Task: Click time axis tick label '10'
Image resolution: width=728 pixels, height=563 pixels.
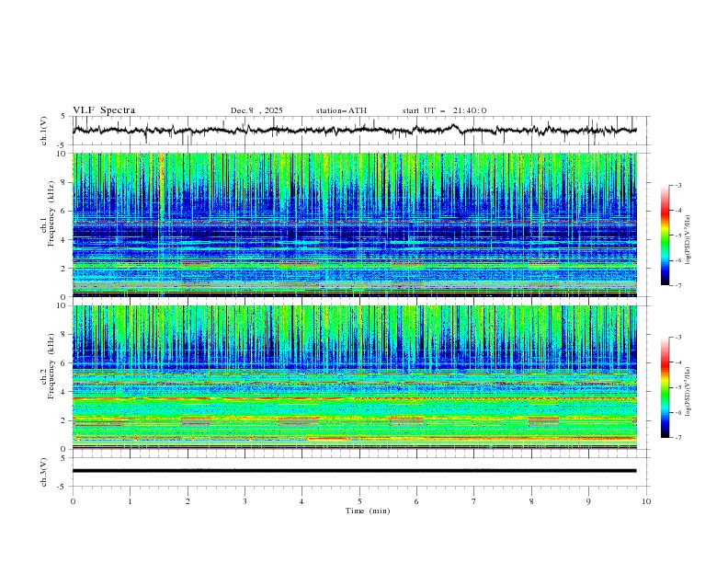Action: click(646, 501)
